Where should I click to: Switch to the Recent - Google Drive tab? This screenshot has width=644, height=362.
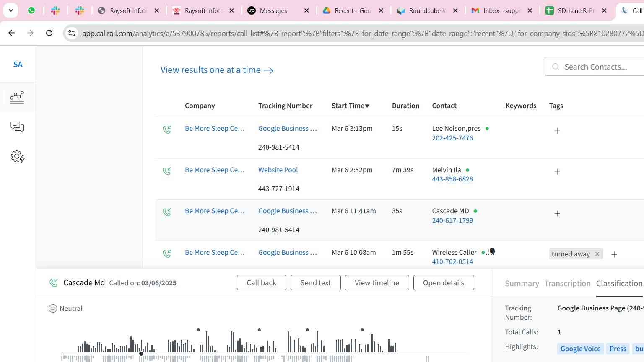(353, 10)
